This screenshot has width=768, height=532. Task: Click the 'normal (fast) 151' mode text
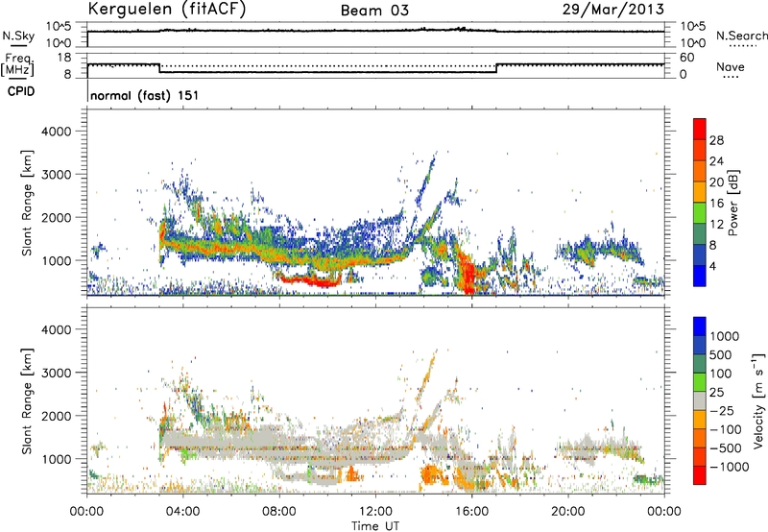pos(145,95)
